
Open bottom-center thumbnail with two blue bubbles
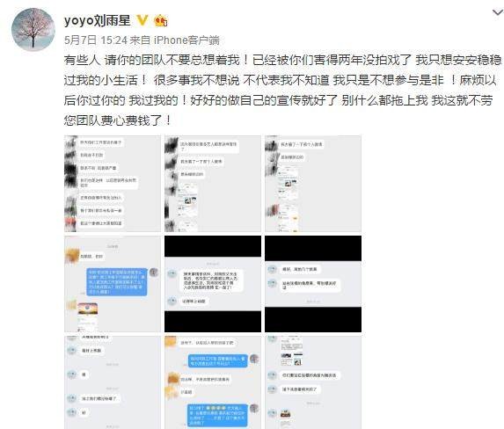213,382
